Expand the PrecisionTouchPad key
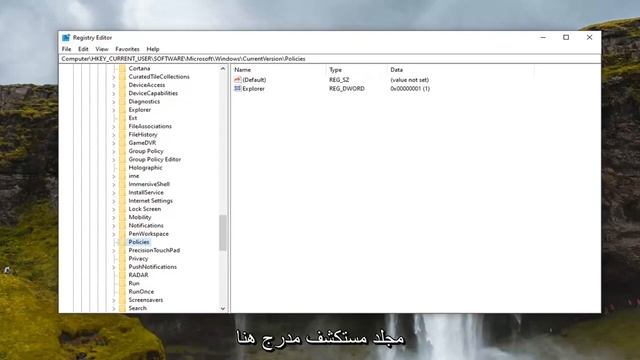Viewport: 640px width, 360px height. point(114,250)
